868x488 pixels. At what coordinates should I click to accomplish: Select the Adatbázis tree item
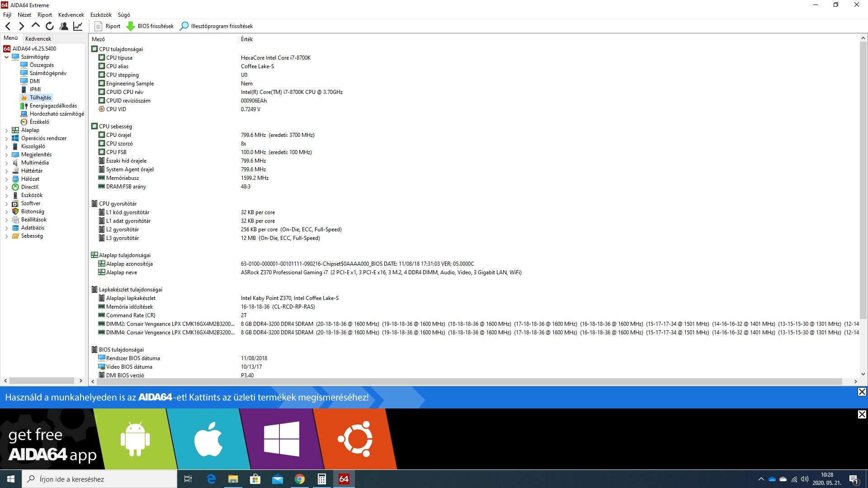click(x=33, y=228)
